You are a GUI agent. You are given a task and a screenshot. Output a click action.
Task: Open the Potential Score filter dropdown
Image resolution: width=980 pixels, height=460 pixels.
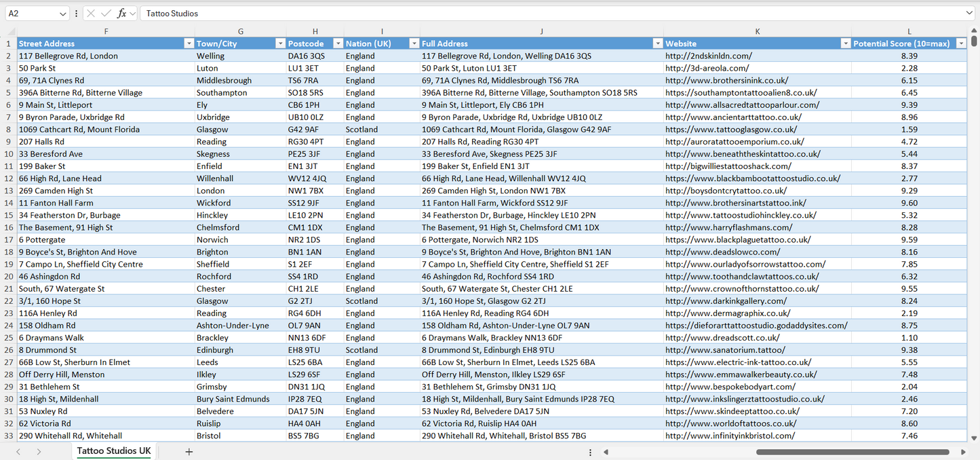(x=960, y=43)
